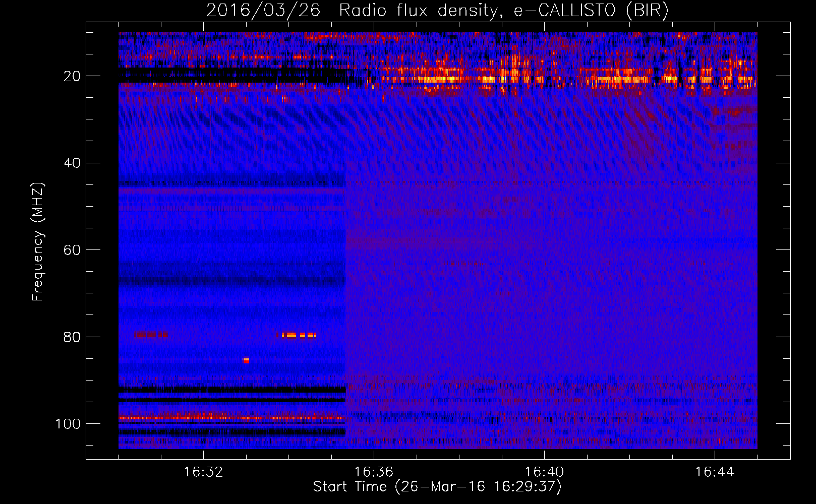Click the 16:44 time tick label

(x=715, y=472)
